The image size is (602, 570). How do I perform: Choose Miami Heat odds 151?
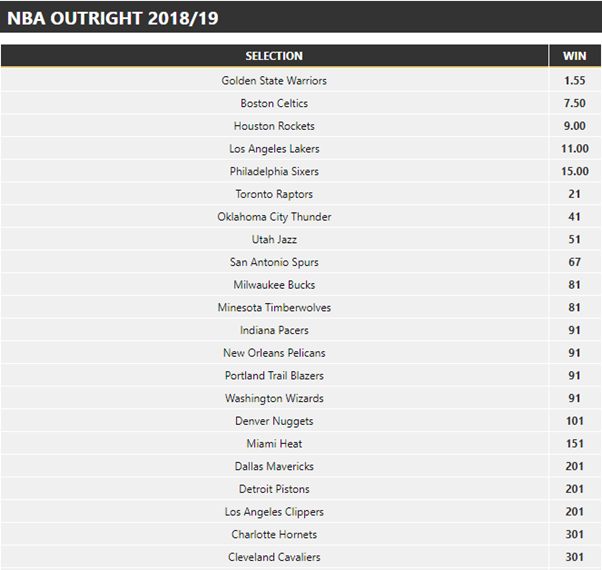pyautogui.click(x=574, y=443)
